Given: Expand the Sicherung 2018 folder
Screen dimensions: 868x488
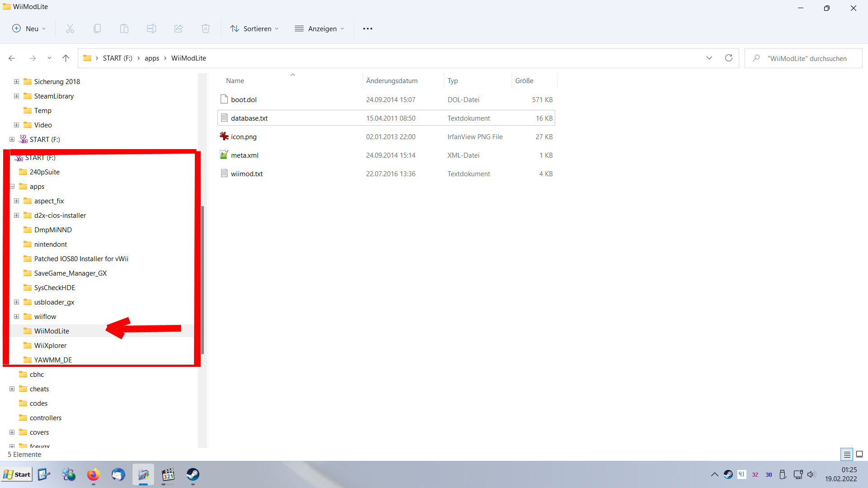Looking at the screenshot, I should (x=16, y=82).
